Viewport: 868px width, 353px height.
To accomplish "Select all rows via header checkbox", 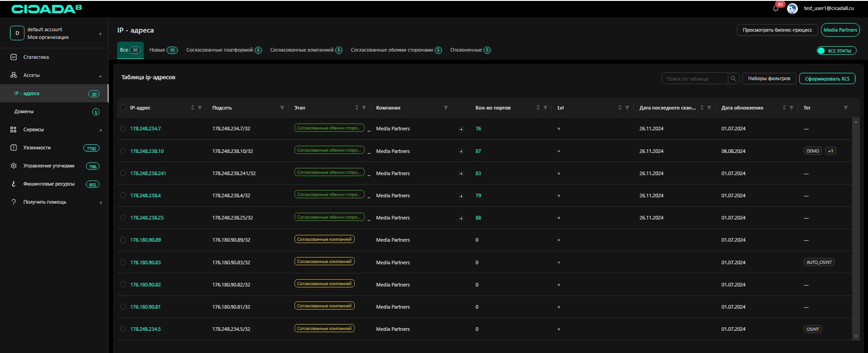I will point(123,108).
